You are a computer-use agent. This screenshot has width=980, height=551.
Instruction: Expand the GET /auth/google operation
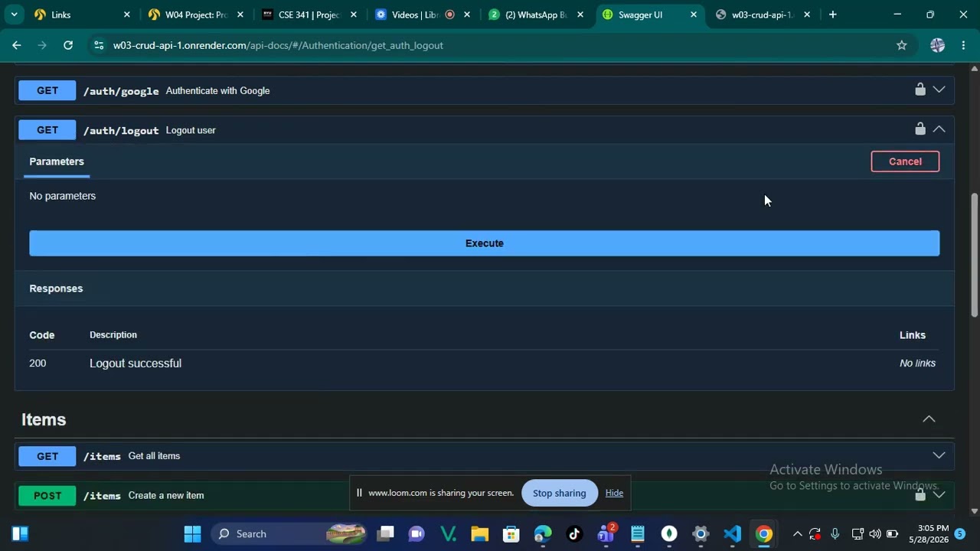click(x=939, y=90)
